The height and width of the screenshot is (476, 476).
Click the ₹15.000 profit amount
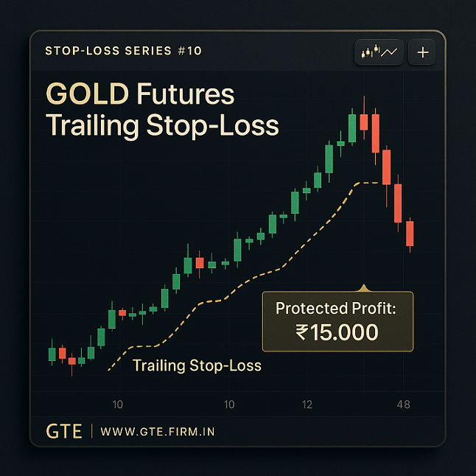tap(337, 332)
